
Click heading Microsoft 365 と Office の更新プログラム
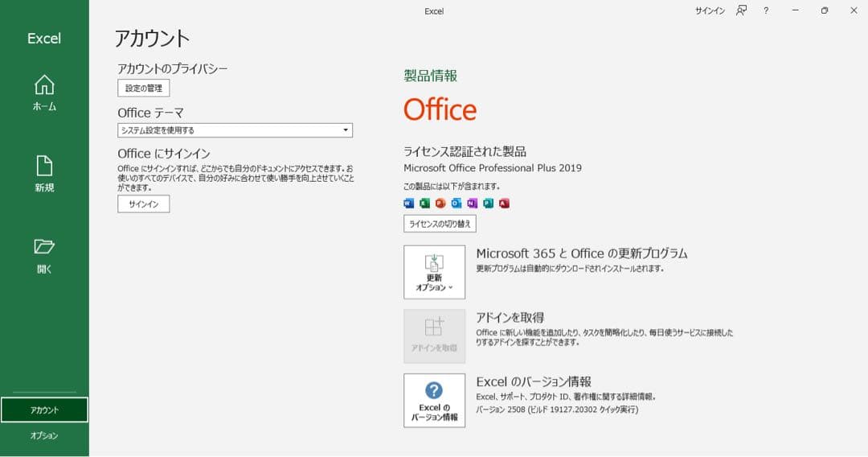pos(582,253)
